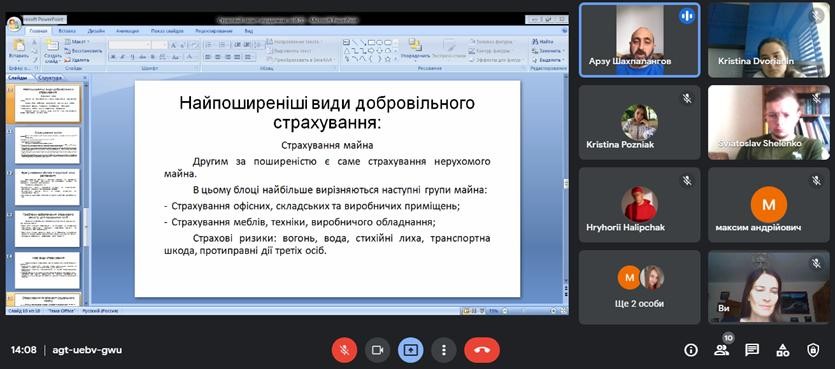Open the Вид ribbon tab
This screenshot has height=369, width=835.
coord(249,31)
